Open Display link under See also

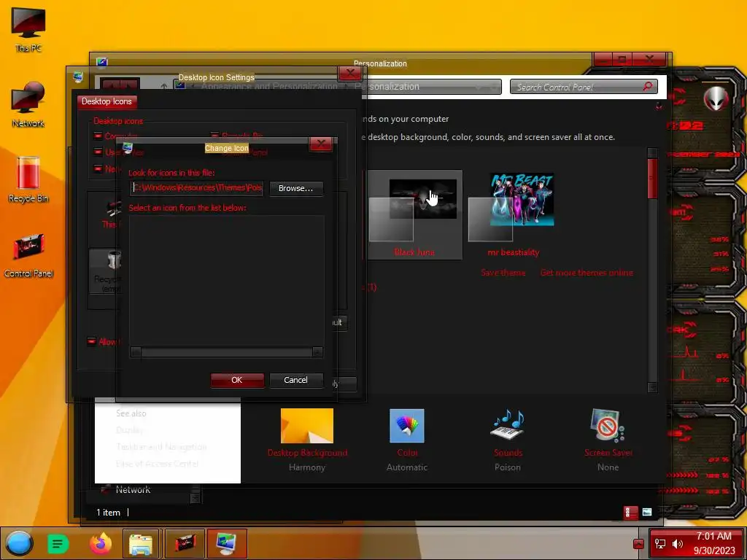129,430
